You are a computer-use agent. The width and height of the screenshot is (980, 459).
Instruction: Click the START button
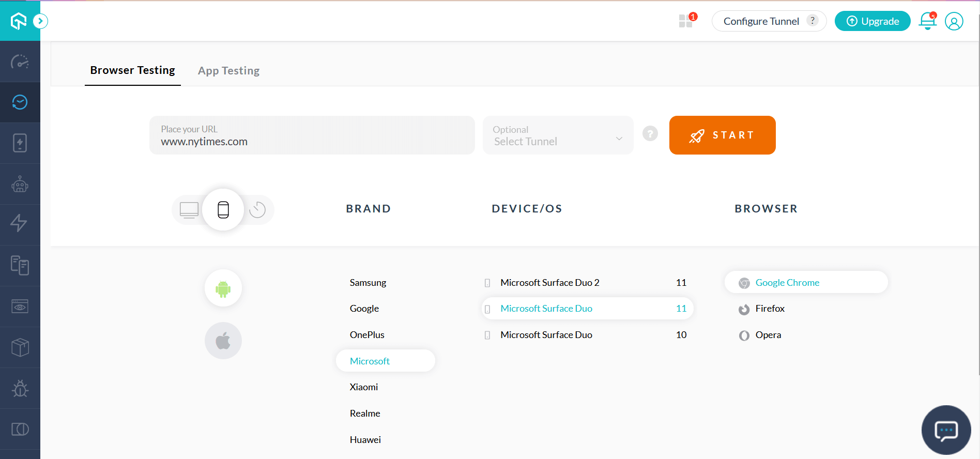722,135
